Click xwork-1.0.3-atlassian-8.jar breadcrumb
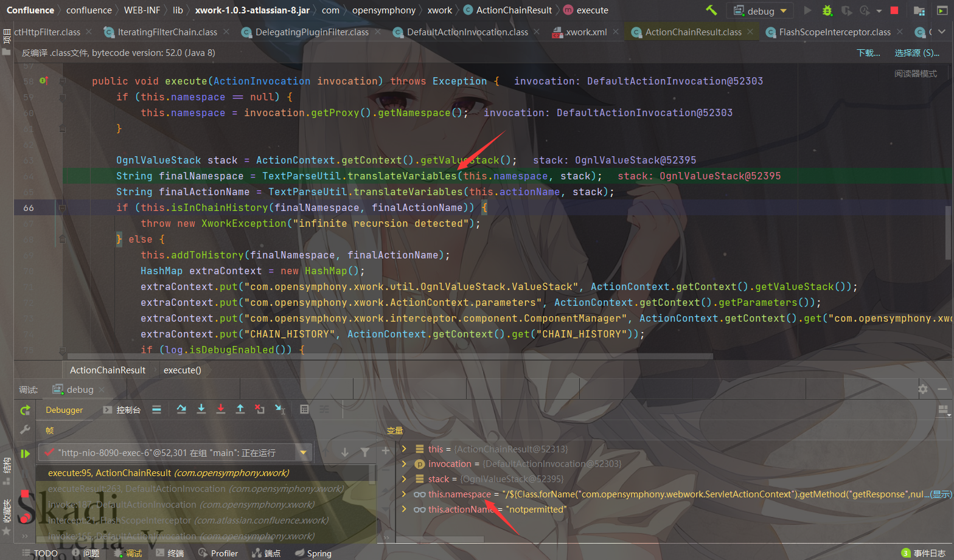This screenshot has height=560, width=954. pos(252,10)
